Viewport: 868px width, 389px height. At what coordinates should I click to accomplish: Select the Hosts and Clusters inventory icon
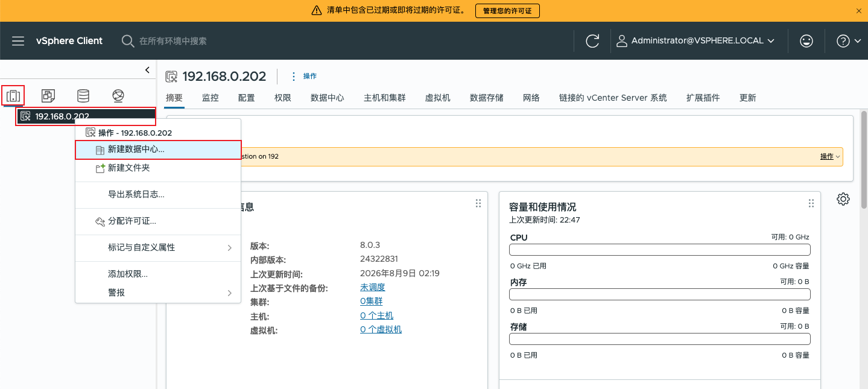[13, 95]
